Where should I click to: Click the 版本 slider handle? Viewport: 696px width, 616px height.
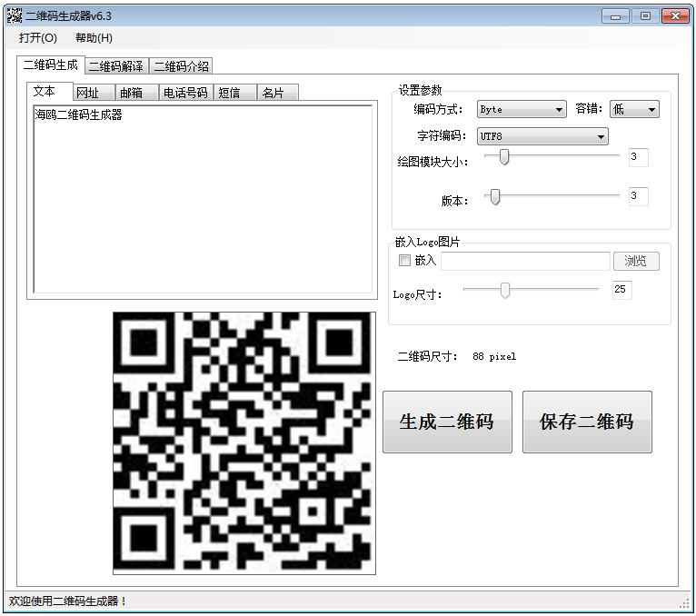(495, 196)
